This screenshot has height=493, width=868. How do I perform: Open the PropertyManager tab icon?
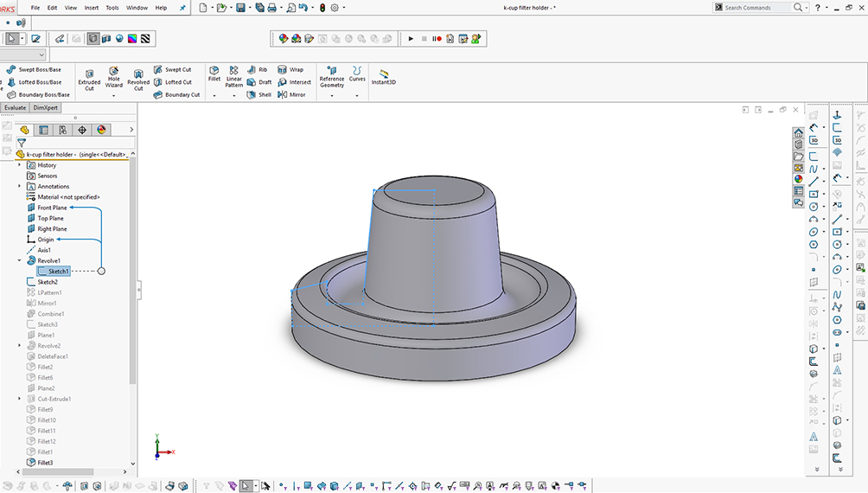coord(44,130)
